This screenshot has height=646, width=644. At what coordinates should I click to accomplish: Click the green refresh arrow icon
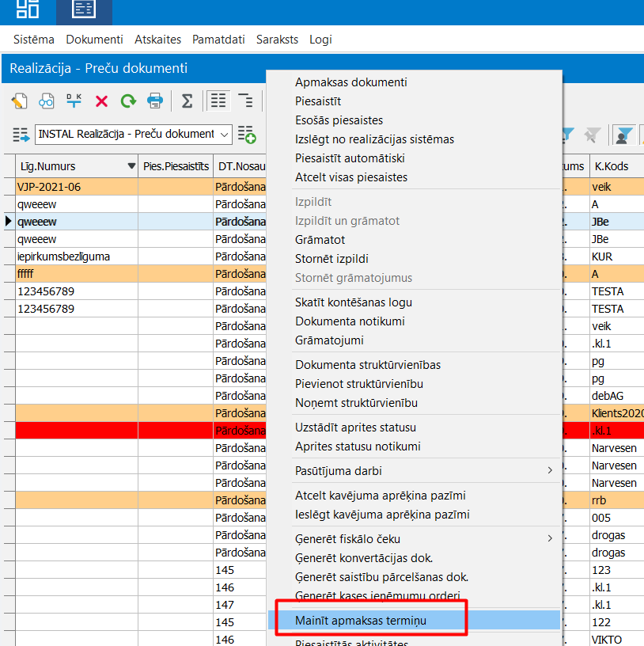point(127,101)
